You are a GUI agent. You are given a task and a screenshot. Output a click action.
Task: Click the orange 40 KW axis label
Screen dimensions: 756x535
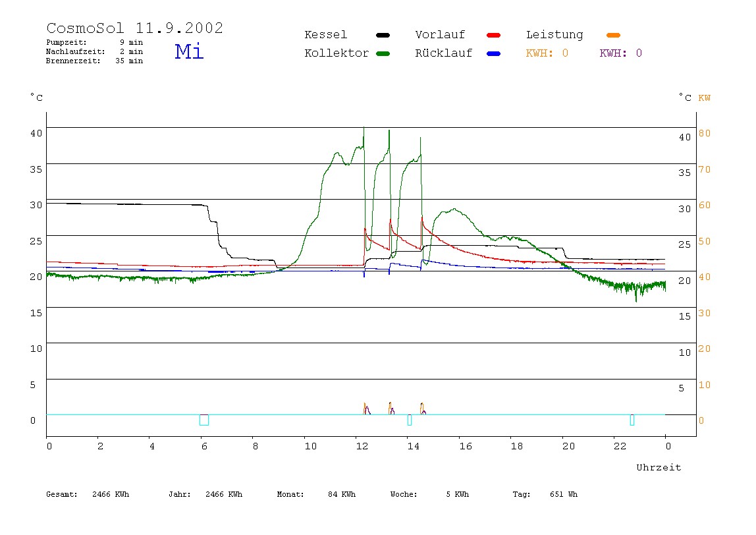[705, 277]
